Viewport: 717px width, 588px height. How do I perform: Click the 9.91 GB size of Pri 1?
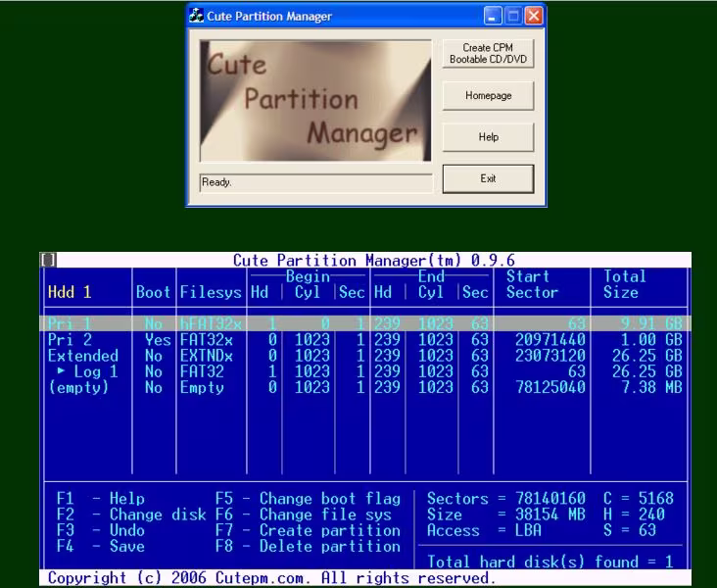pyautogui.click(x=651, y=324)
